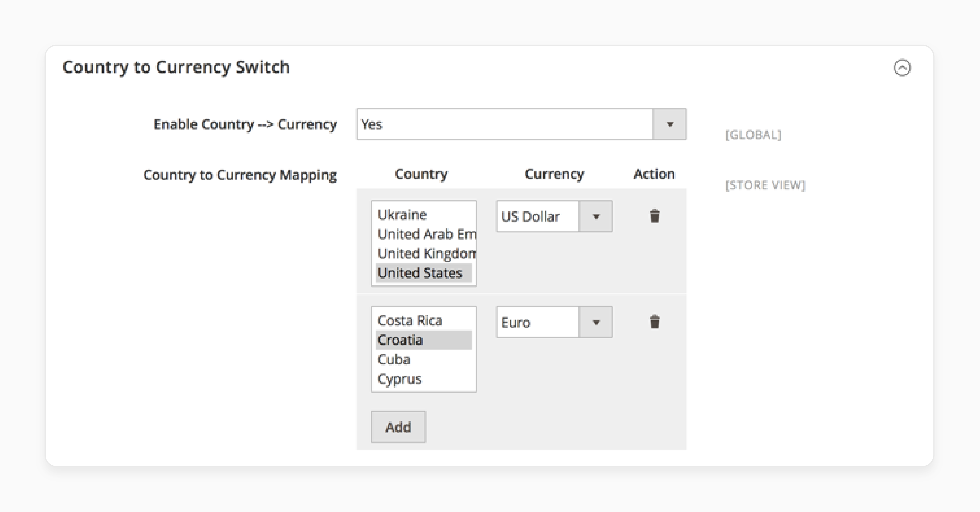Open the Euro currency dropdown
The image size is (980, 512).
pyautogui.click(x=596, y=322)
